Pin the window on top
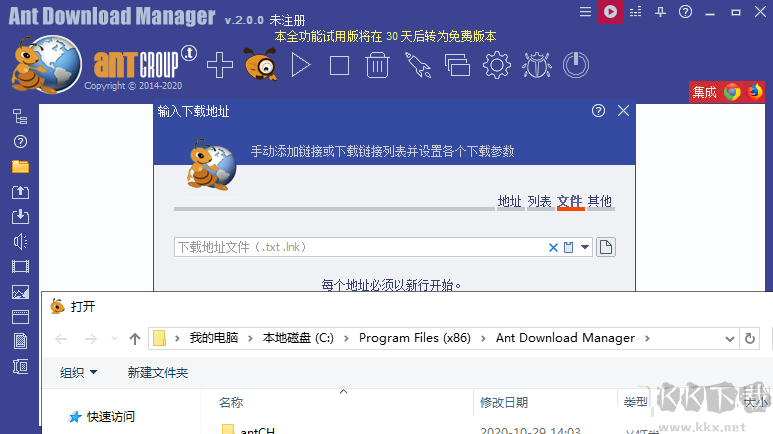Viewport: 773px width, 434px height. click(660, 11)
